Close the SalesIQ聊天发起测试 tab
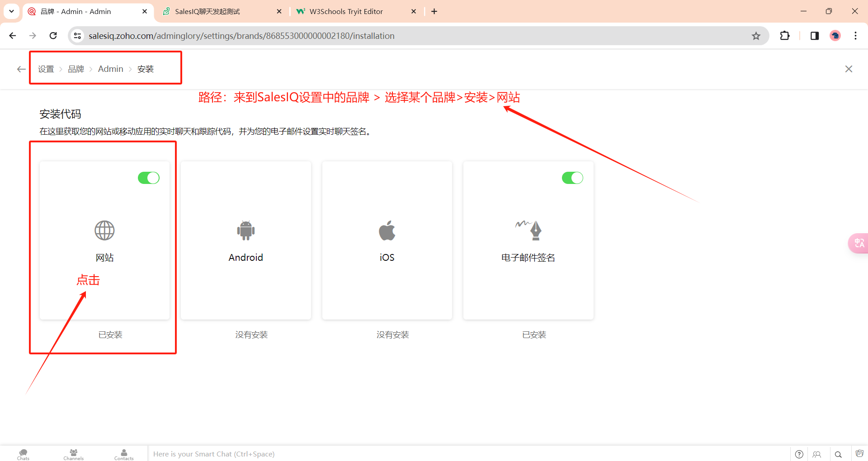Viewport: 868px width, 461px height. pos(279,11)
